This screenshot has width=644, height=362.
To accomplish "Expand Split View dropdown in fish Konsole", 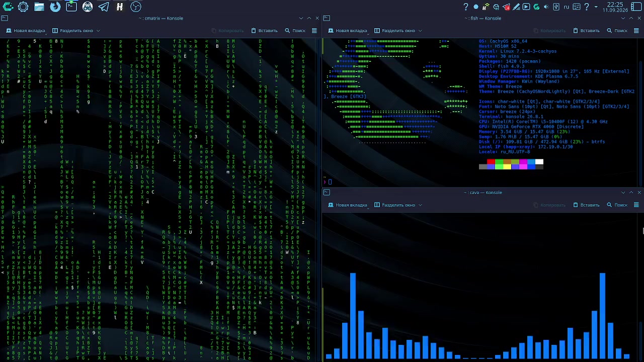I will tap(398, 31).
